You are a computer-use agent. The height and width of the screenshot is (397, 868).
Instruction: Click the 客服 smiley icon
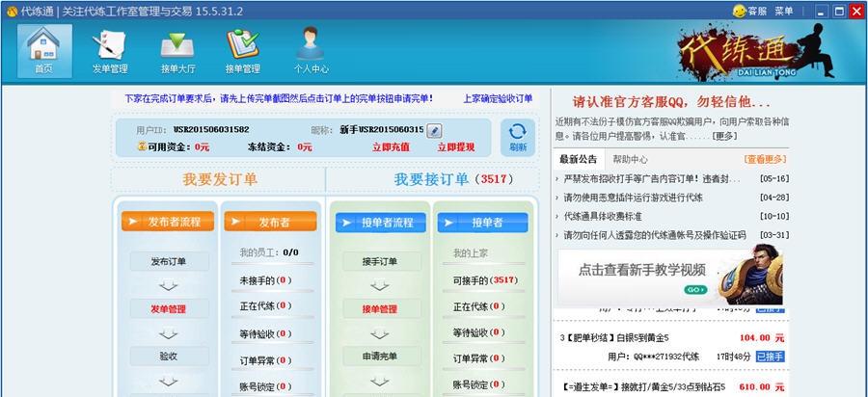pos(740,11)
